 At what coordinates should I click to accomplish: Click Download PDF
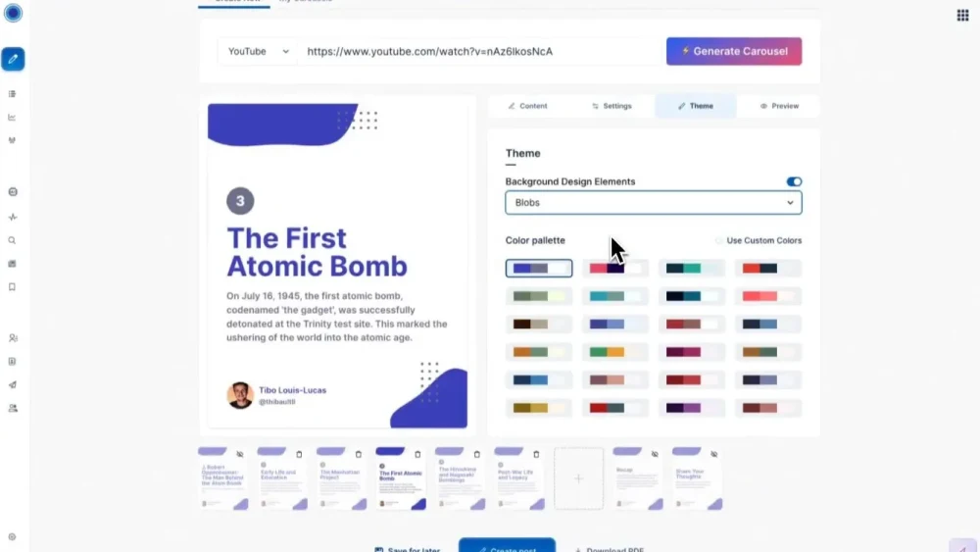[x=609, y=548]
